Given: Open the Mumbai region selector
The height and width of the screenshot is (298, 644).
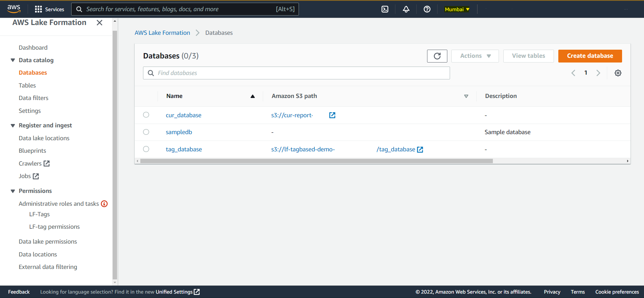Looking at the screenshot, I should 457,9.
